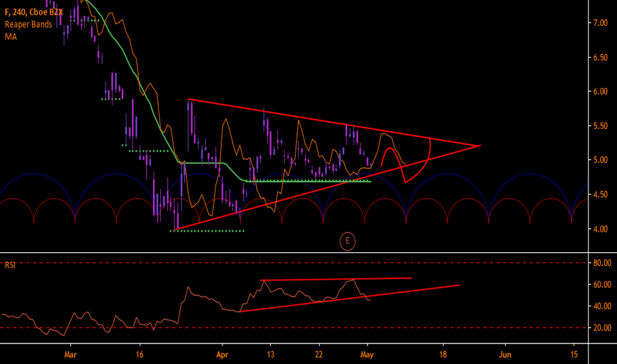Click the 'Reaper Bands' indicator label

pos(28,24)
